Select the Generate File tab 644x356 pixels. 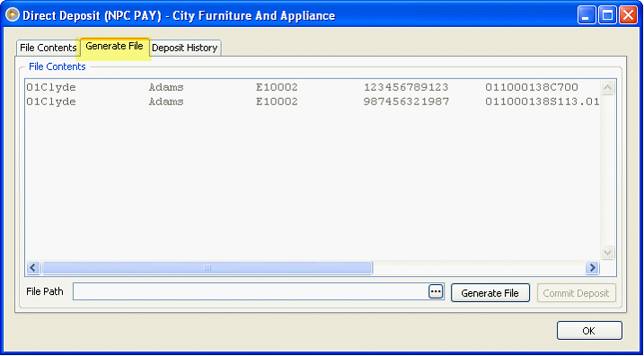tap(115, 46)
